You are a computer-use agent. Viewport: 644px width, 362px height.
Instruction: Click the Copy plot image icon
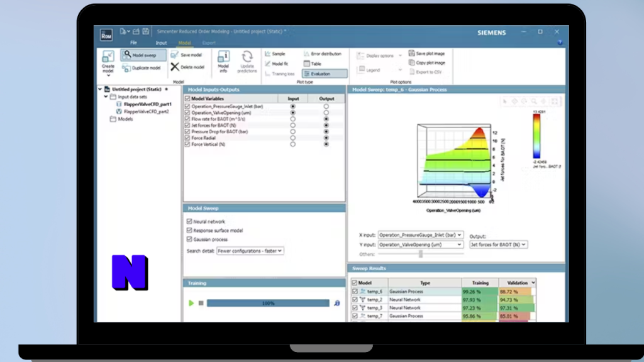(x=411, y=63)
